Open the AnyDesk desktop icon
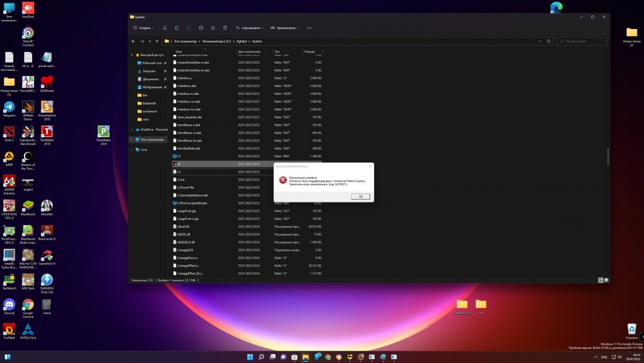644x363 pixels. click(28, 9)
